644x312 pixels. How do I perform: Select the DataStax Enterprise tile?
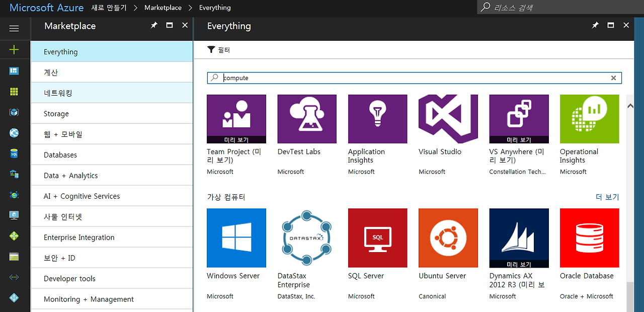tap(307, 255)
